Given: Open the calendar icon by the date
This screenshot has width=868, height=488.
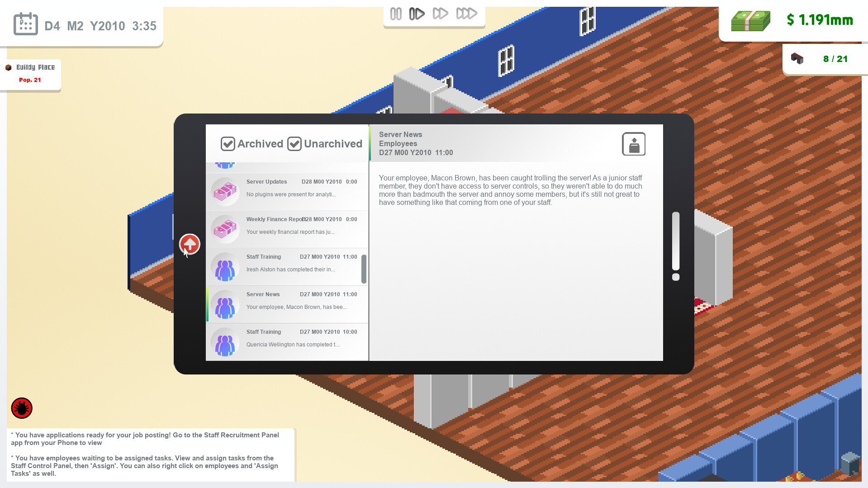Looking at the screenshot, I should [25, 24].
